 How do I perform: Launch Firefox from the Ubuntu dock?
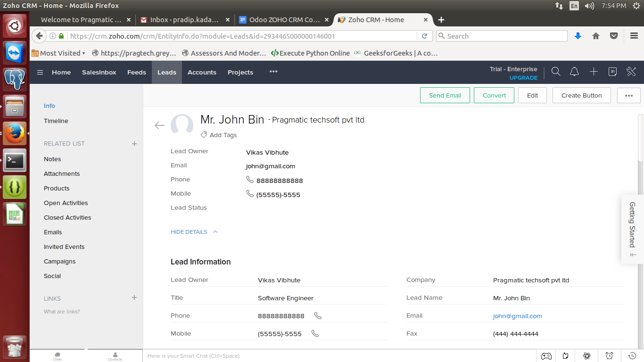point(15,134)
